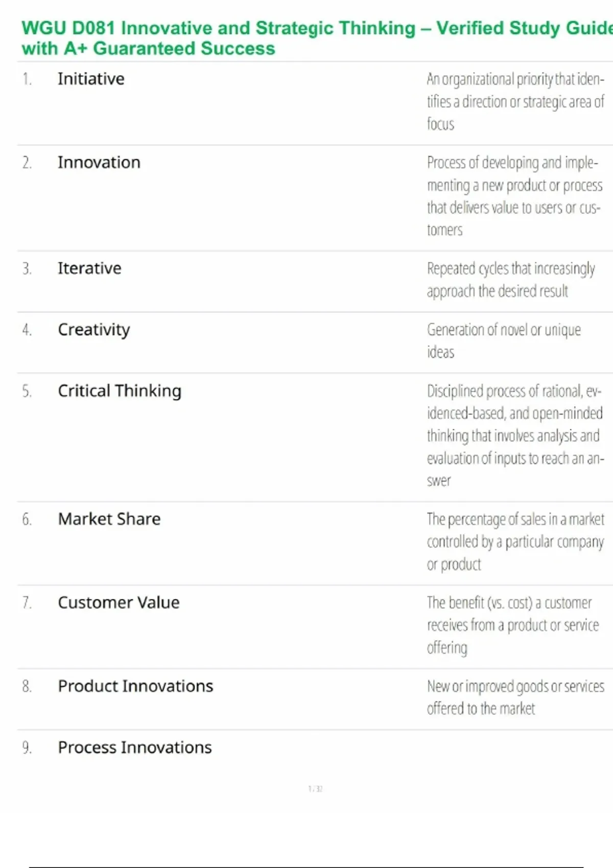Click the row number "9." beside Process Innovations
Screen dimensions: 613x868
click(x=27, y=748)
